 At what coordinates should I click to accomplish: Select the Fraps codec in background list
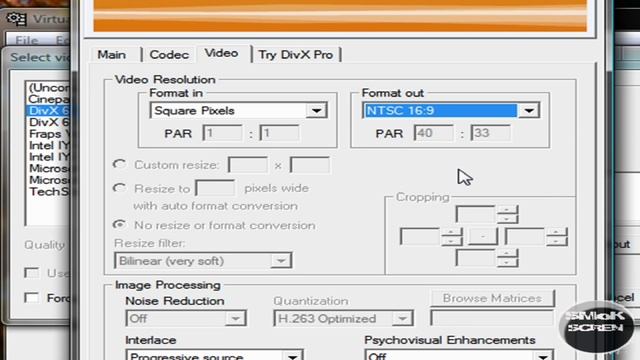(x=48, y=134)
